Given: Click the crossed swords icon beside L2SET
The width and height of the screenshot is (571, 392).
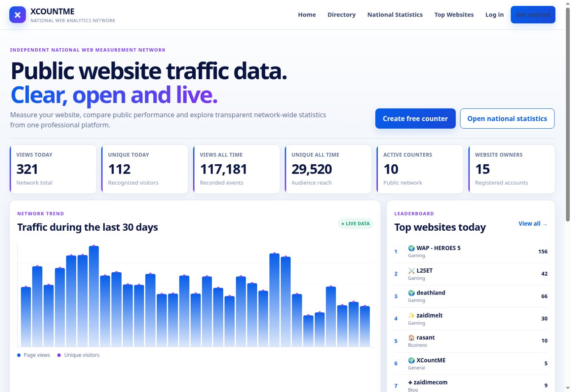Looking at the screenshot, I should point(411,271).
